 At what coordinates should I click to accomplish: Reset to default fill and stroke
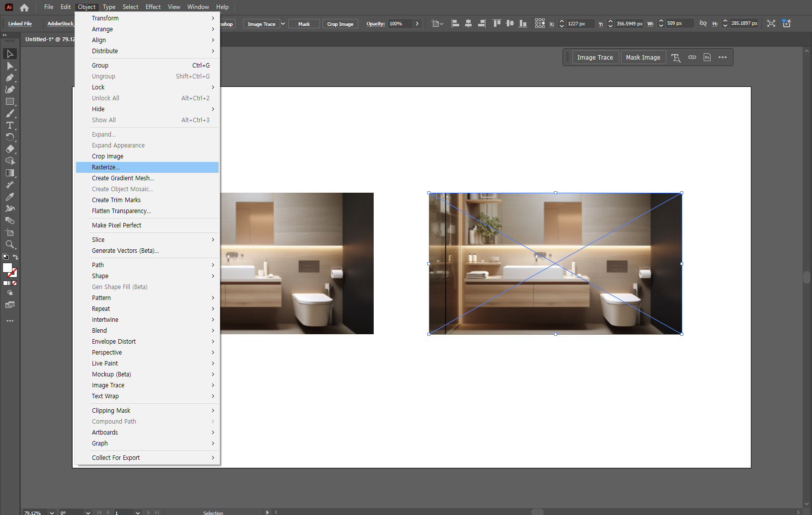point(5,257)
